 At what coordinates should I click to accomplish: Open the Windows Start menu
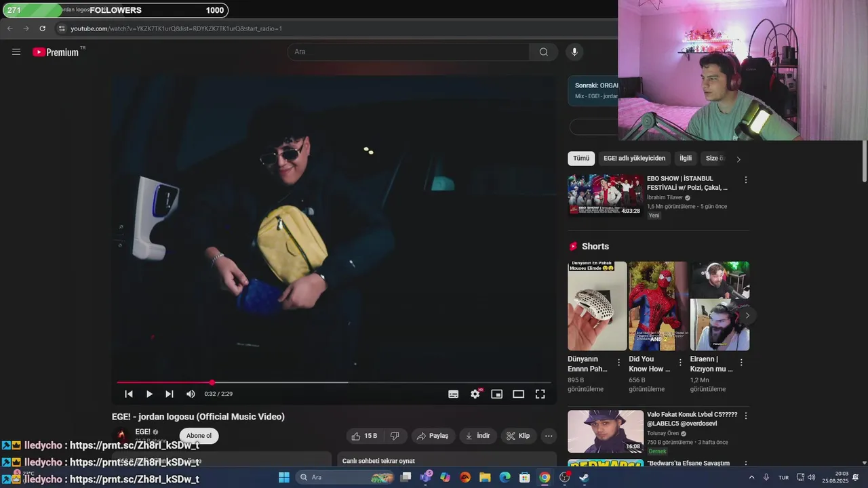pos(284,477)
